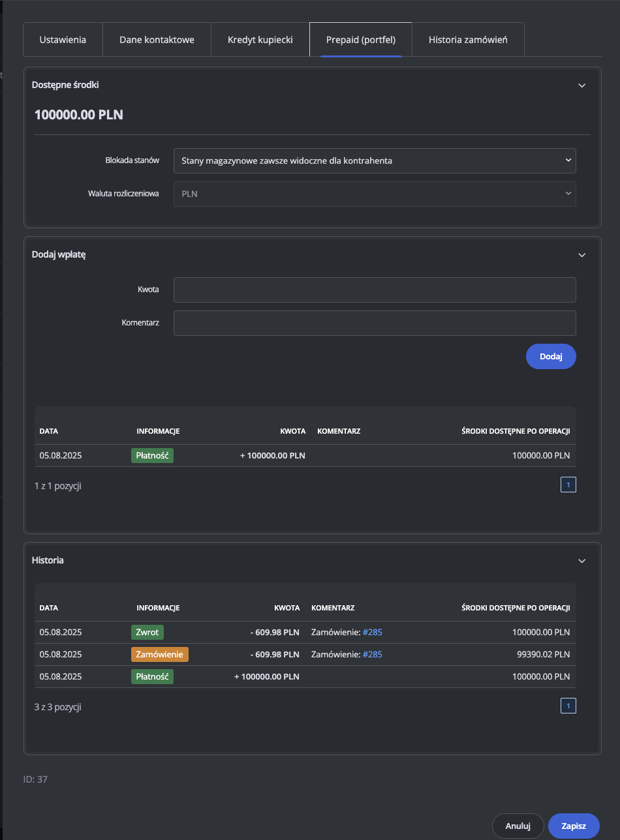Screen dimensions: 620x840
Task: Open the Historia zamówień tab
Action: [468, 40]
